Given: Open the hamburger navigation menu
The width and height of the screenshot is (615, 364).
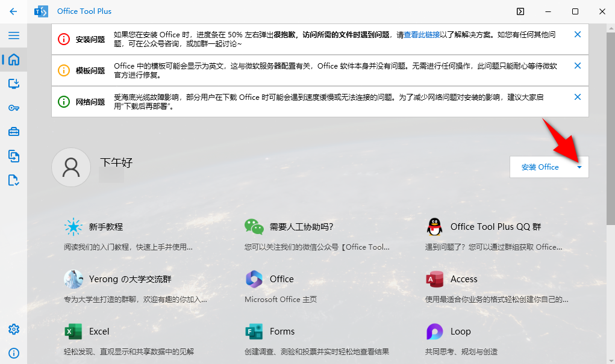Looking at the screenshot, I should 14,35.
